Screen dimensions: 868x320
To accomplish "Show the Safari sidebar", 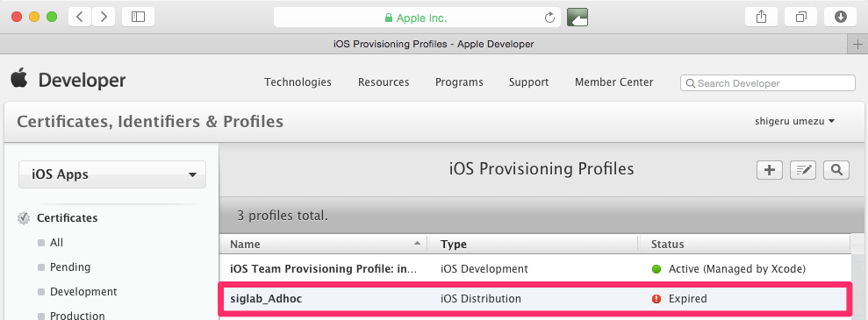I will pyautogui.click(x=138, y=17).
